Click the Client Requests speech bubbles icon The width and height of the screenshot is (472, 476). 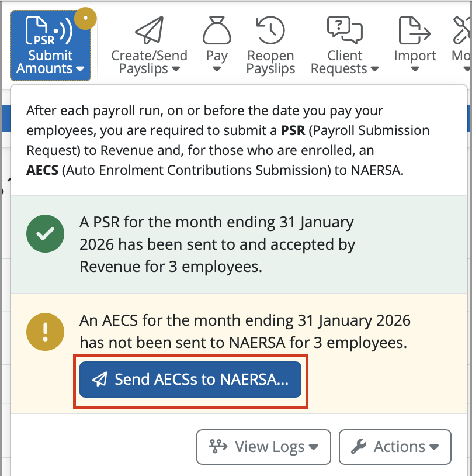point(345,30)
